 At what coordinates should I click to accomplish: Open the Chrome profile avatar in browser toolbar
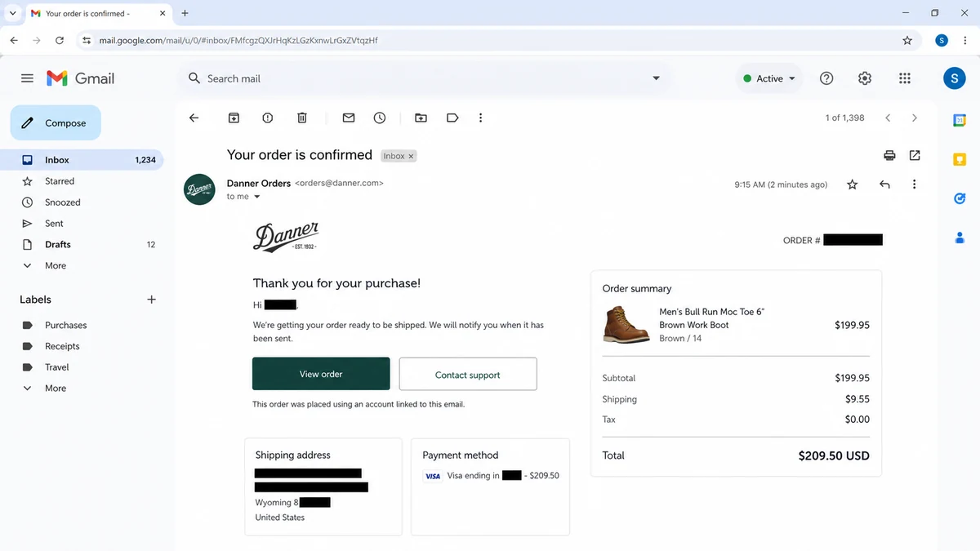[942, 40]
